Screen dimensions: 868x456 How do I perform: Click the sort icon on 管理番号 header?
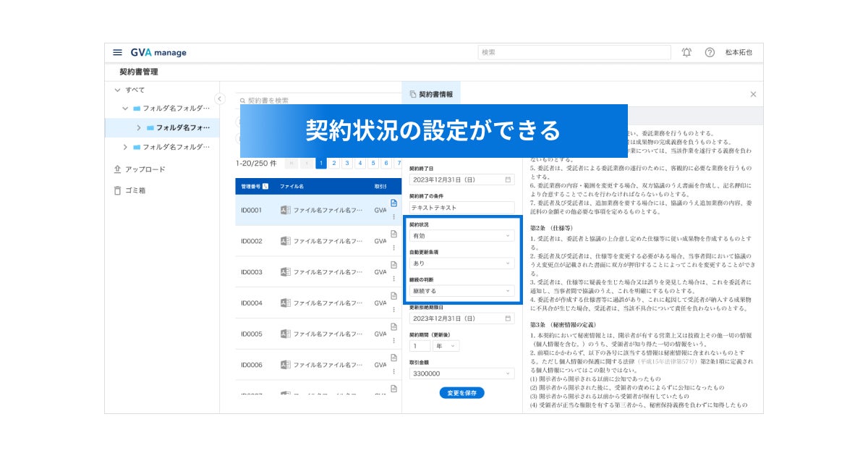(x=265, y=186)
